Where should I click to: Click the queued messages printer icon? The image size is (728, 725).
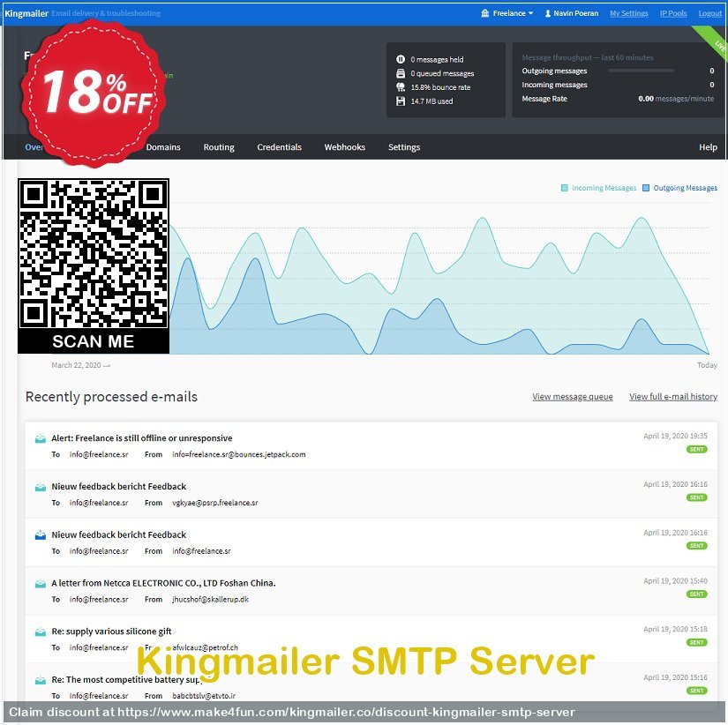coord(401,73)
